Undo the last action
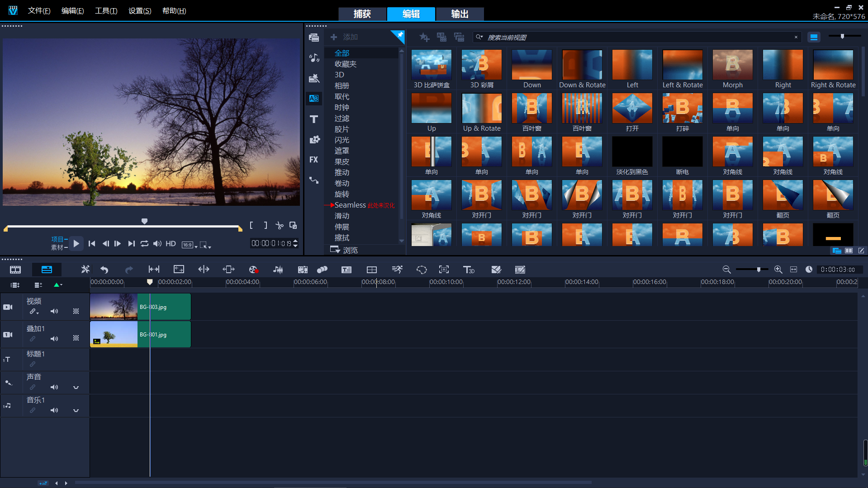868x488 pixels. coord(104,270)
